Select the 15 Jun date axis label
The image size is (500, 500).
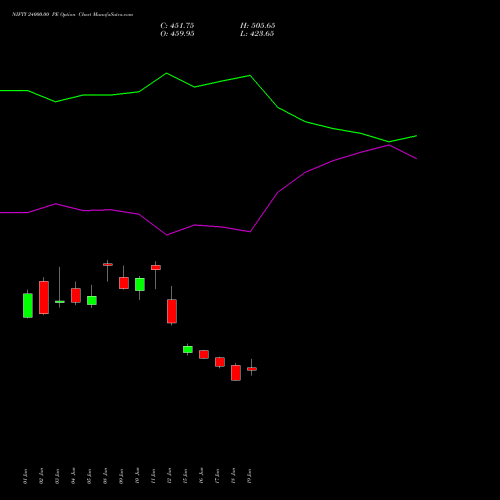[185, 476]
